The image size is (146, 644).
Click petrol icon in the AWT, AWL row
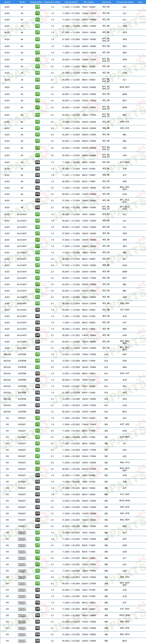[x=37, y=425]
